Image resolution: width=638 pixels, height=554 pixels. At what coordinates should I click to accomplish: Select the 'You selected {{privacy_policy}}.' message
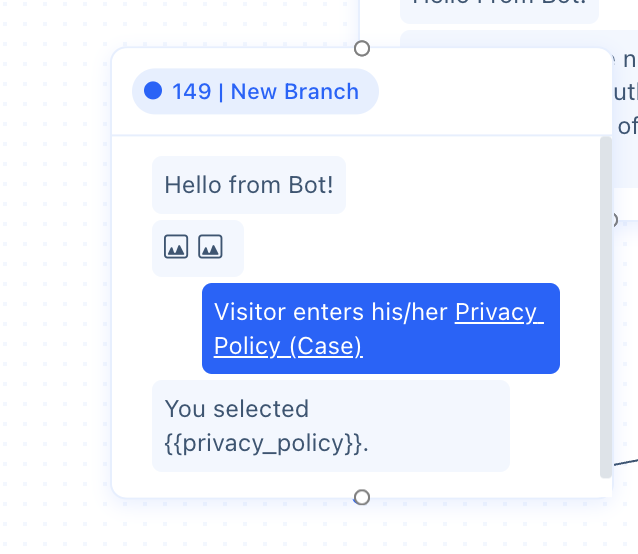(x=331, y=426)
